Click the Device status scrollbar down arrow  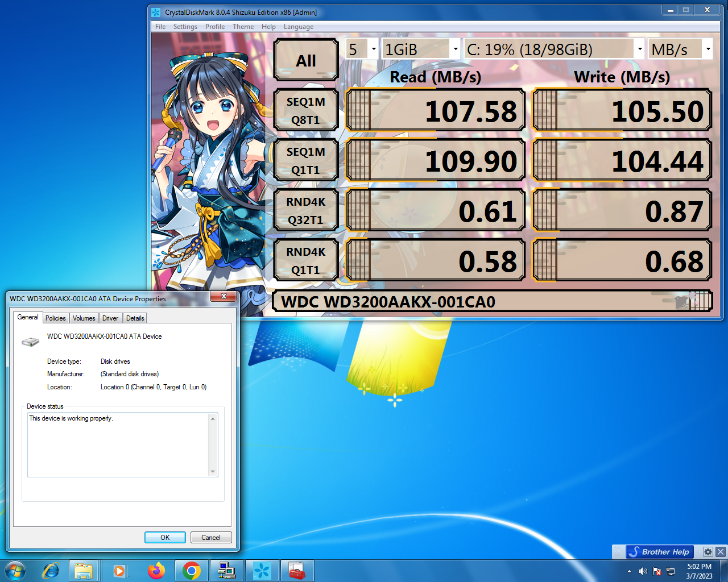click(213, 472)
